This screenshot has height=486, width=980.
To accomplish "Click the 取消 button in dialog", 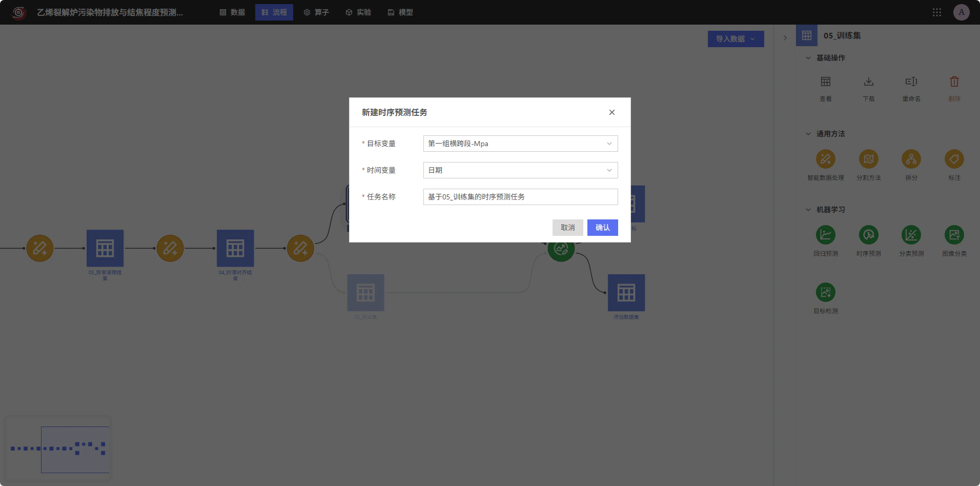I will (567, 228).
